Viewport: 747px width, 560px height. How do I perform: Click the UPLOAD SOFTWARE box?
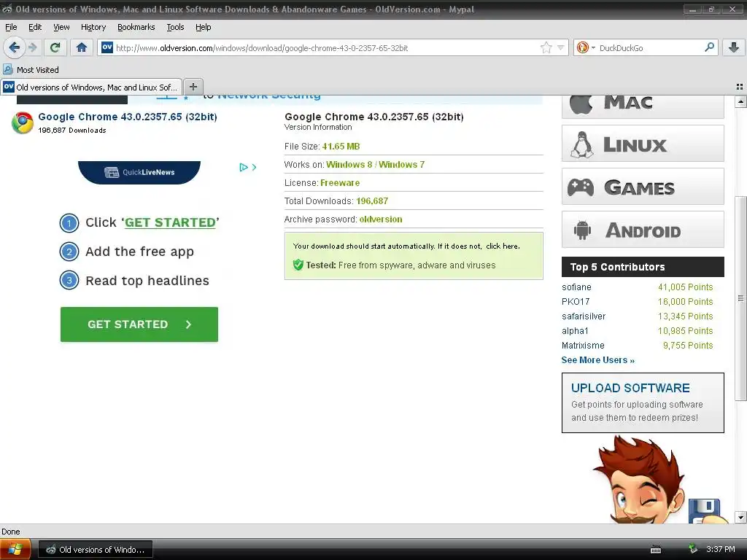coord(643,402)
